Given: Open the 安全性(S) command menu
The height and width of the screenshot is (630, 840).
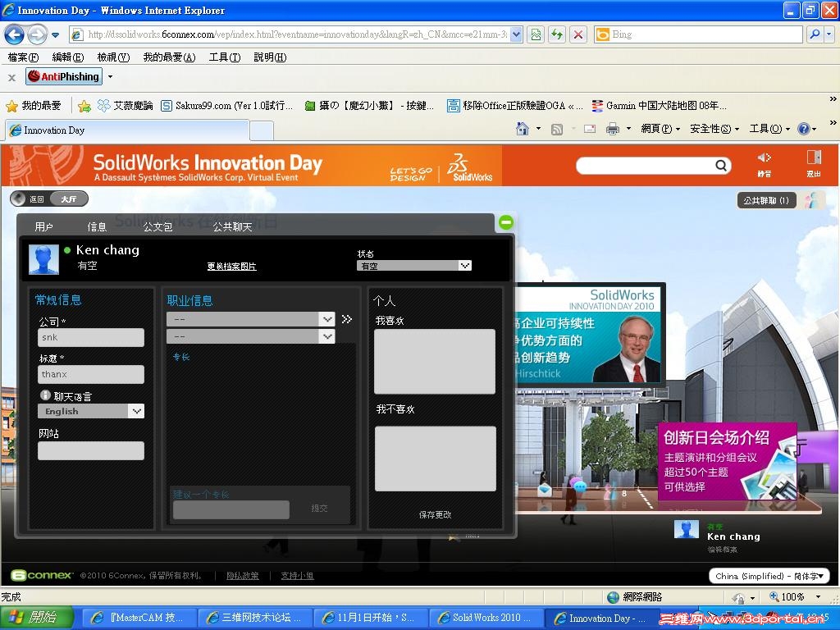Looking at the screenshot, I should [714, 129].
